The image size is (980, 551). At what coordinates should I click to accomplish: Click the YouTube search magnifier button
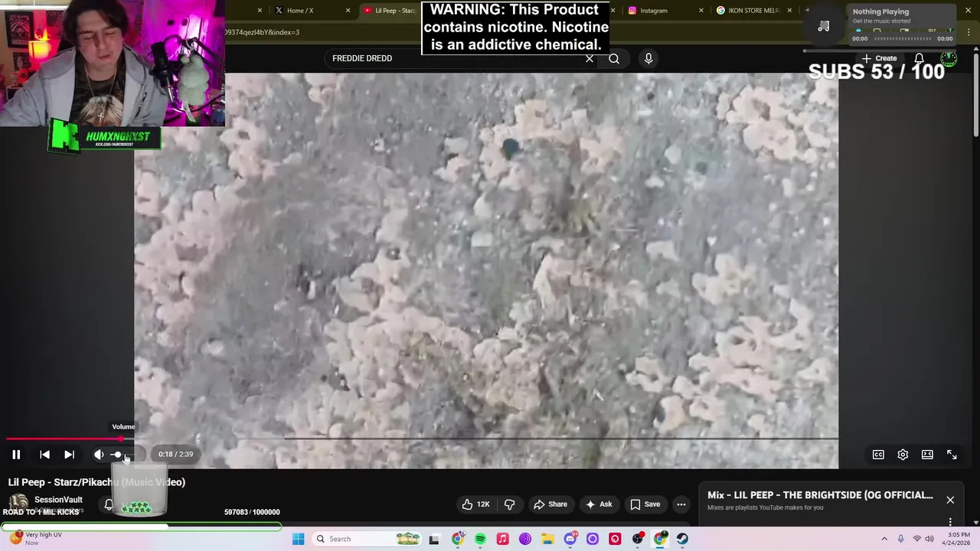tap(614, 58)
